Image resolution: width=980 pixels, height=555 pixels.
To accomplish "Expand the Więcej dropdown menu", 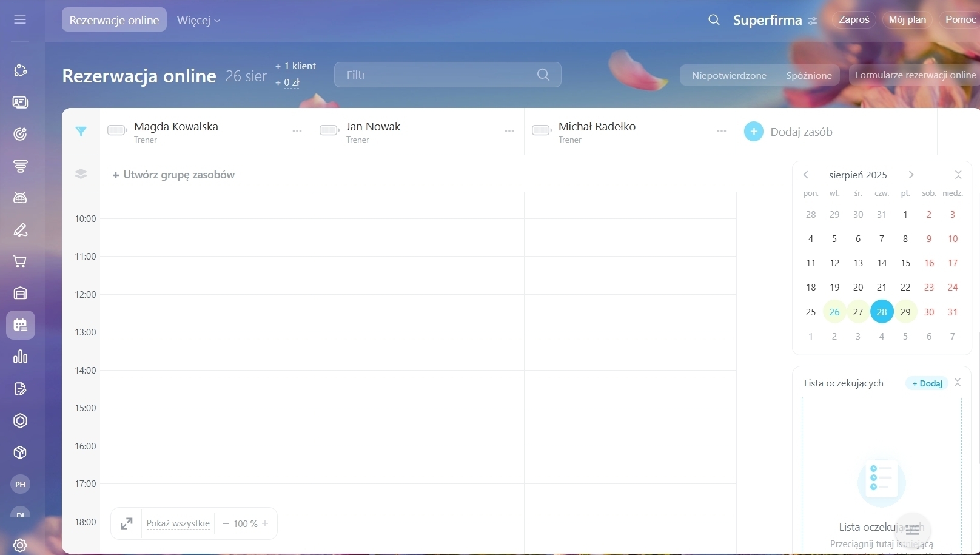I will 198,20.
